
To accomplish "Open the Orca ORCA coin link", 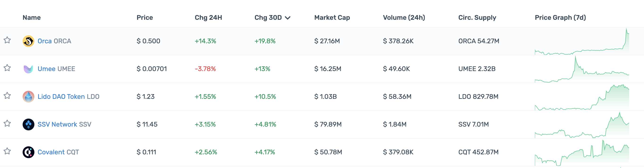I will pos(54,41).
